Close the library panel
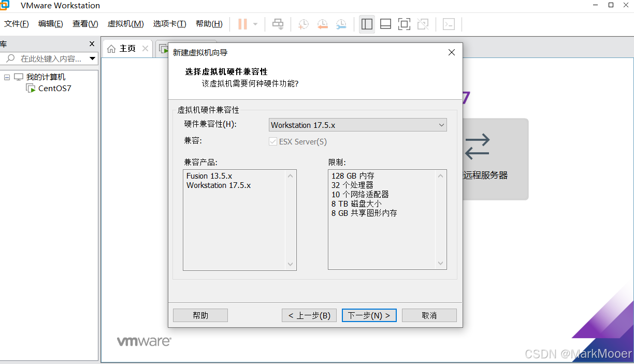Viewport: 634px width, 364px height. click(92, 44)
